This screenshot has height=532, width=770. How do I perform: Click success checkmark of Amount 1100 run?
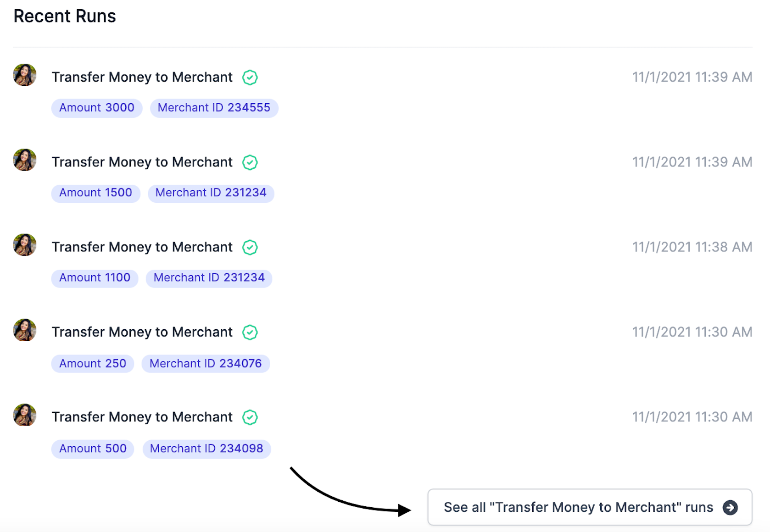(x=250, y=247)
